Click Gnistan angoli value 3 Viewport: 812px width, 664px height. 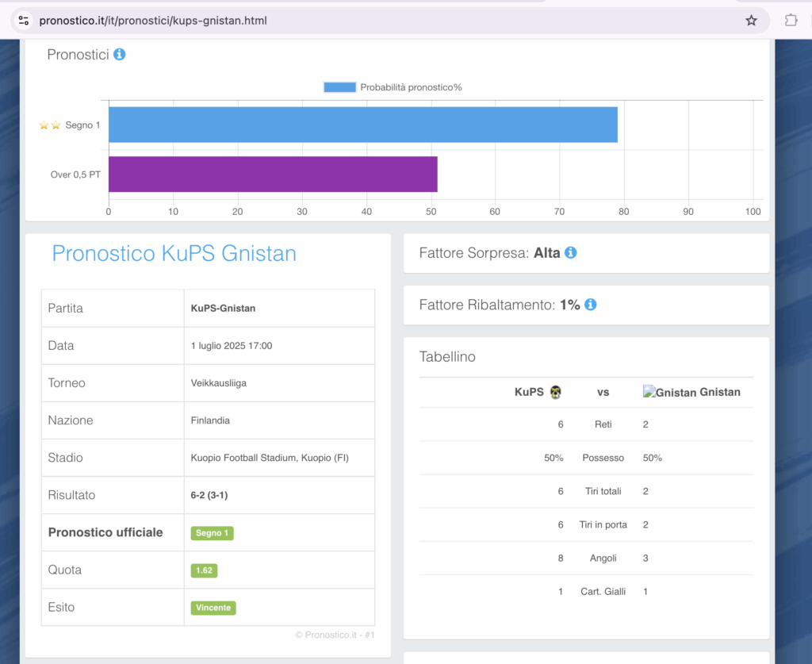(645, 558)
